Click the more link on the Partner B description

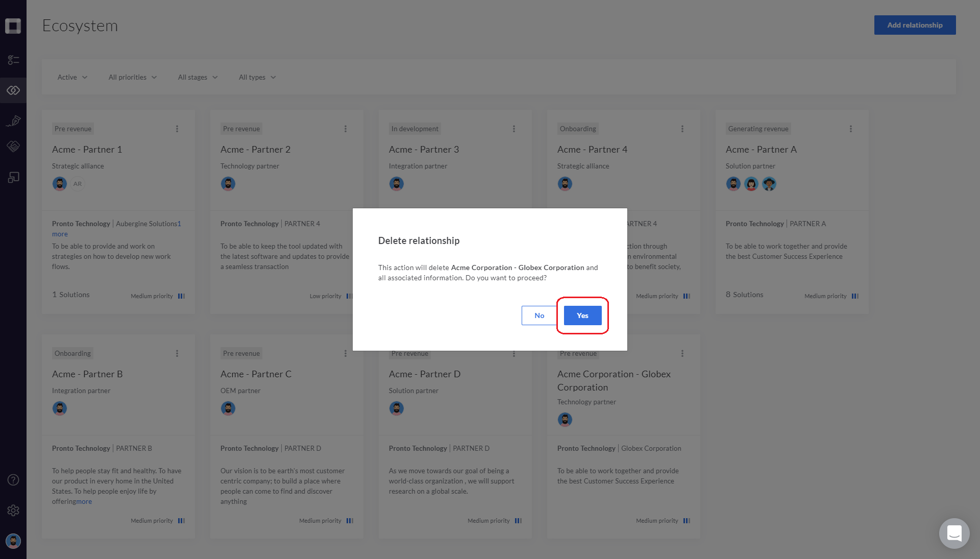click(x=84, y=502)
